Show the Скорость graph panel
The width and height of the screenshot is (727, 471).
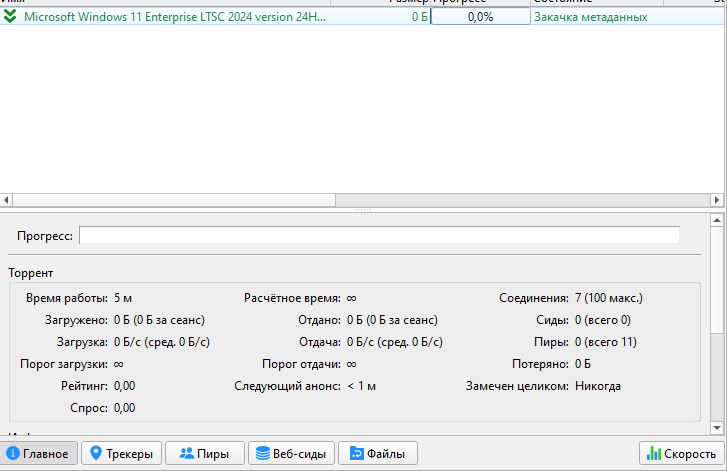682,453
